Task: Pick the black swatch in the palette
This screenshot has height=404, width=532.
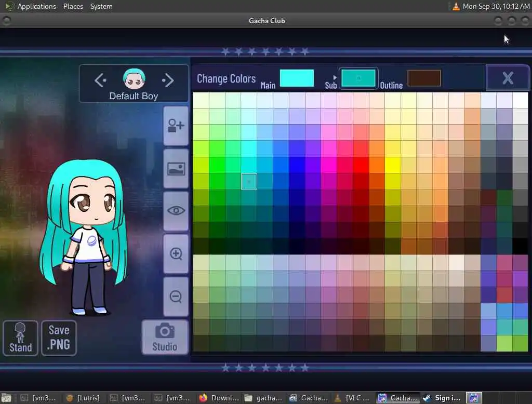Action: coord(520,246)
